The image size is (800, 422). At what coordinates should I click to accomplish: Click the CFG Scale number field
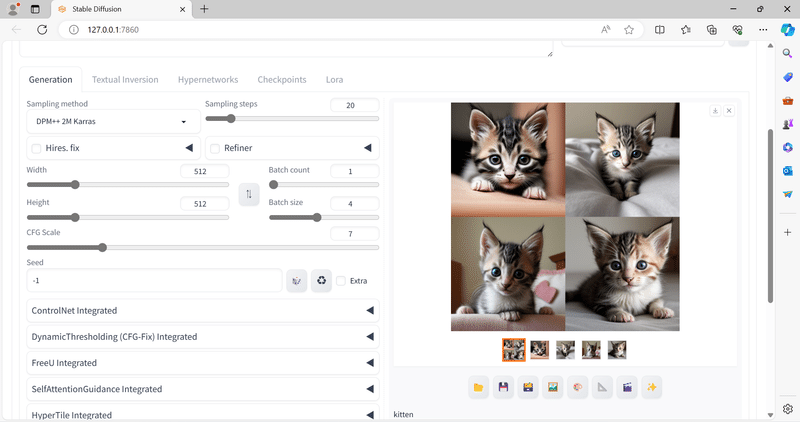point(355,234)
